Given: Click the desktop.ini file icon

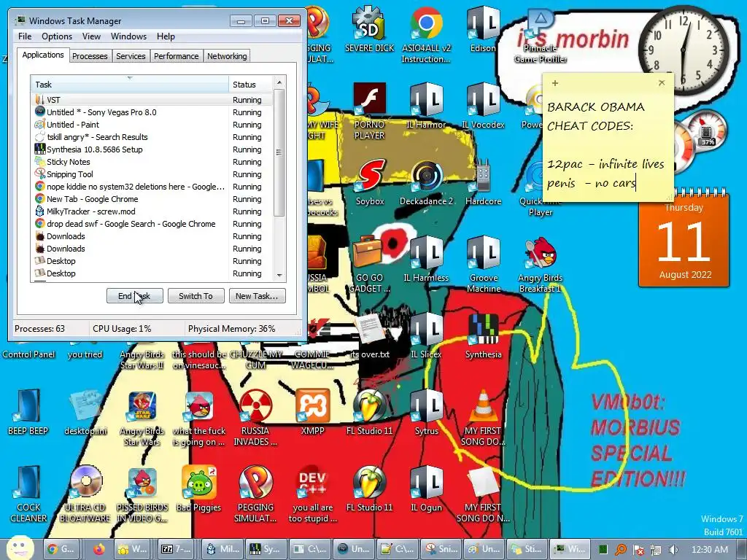Looking at the screenshot, I should 85,413.
